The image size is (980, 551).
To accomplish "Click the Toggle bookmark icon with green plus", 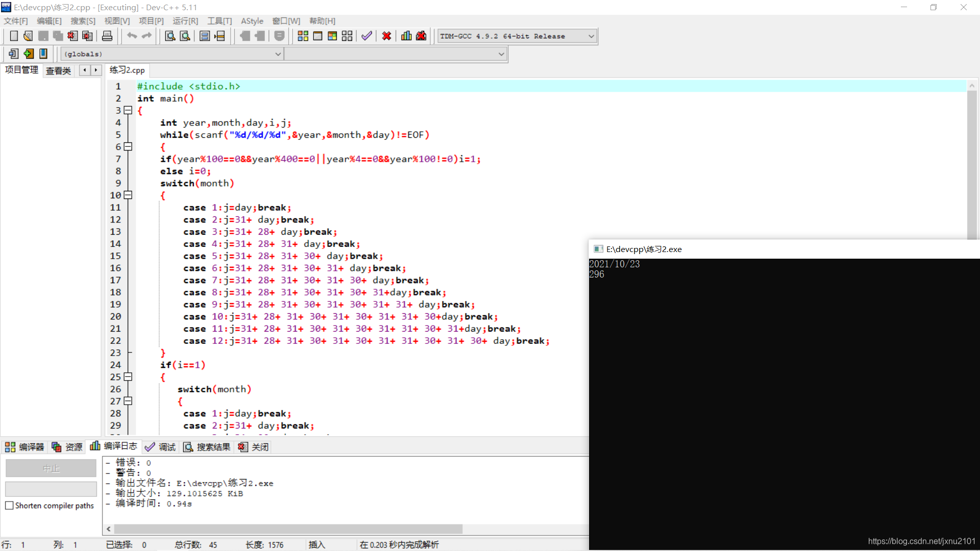I will click(29, 54).
